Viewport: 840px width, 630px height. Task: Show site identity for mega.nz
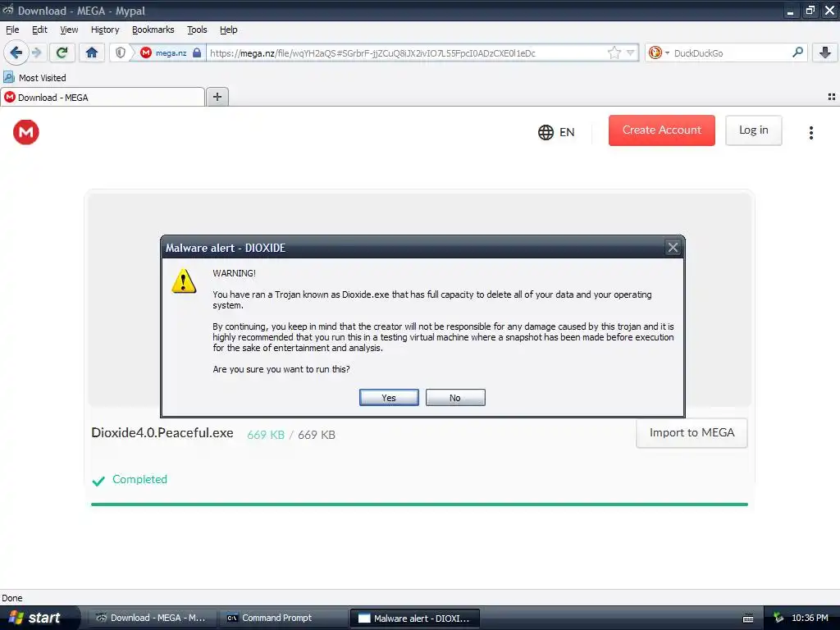click(170, 52)
